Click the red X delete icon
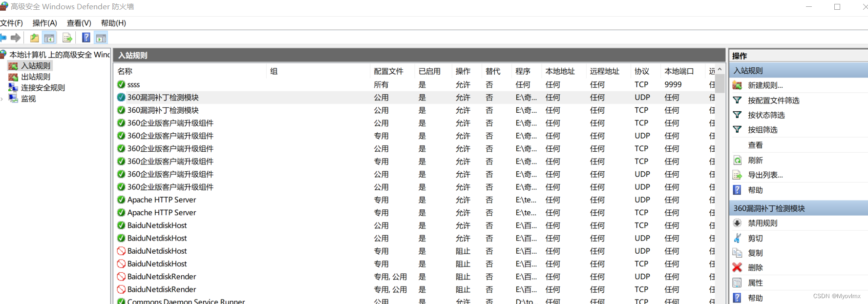This screenshot has height=304, width=868. tap(738, 267)
